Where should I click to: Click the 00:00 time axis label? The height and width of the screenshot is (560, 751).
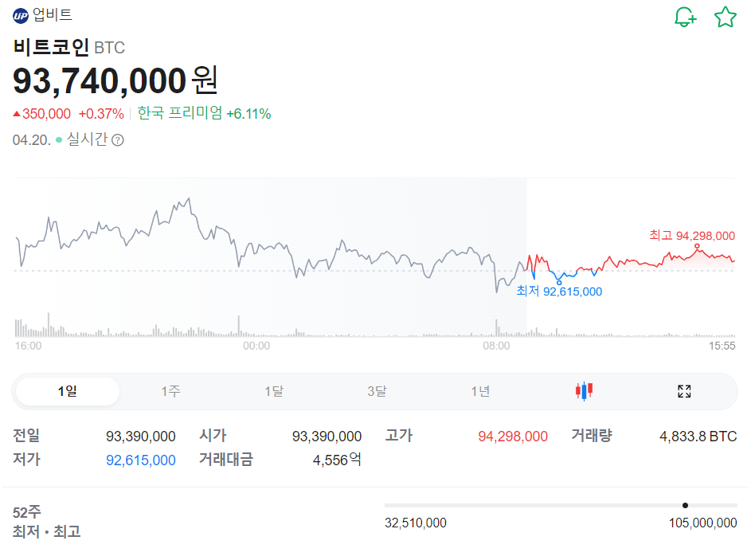click(256, 346)
